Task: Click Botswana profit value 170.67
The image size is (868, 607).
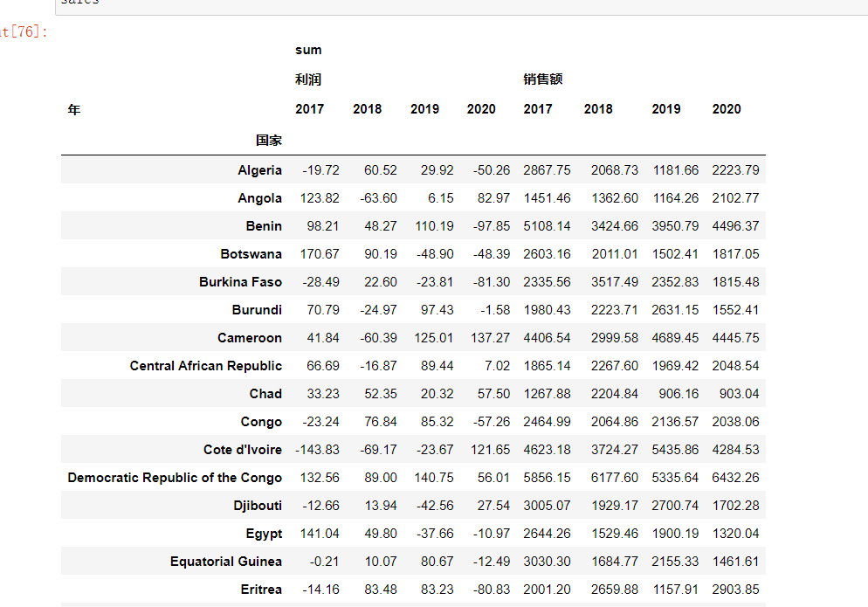Action: (x=320, y=254)
